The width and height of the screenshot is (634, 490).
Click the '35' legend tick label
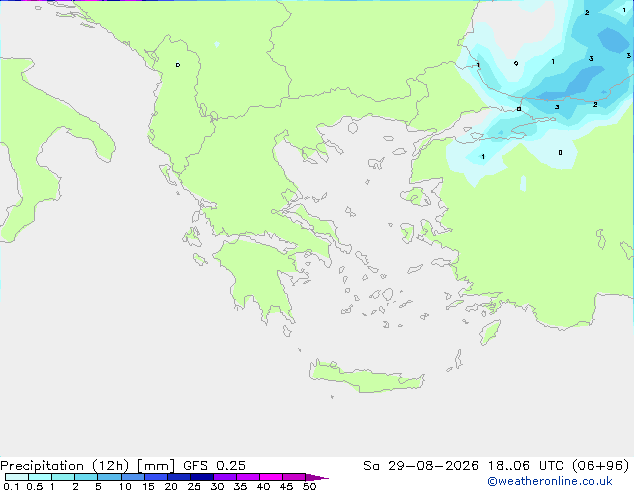240,486
